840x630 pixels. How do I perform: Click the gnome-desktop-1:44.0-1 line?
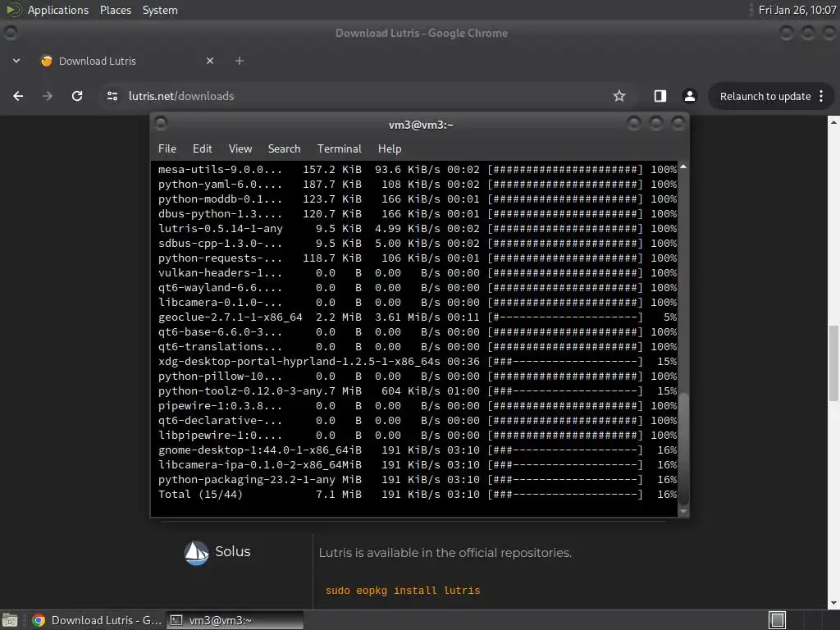pyautogui.click(x=418, y=450)
